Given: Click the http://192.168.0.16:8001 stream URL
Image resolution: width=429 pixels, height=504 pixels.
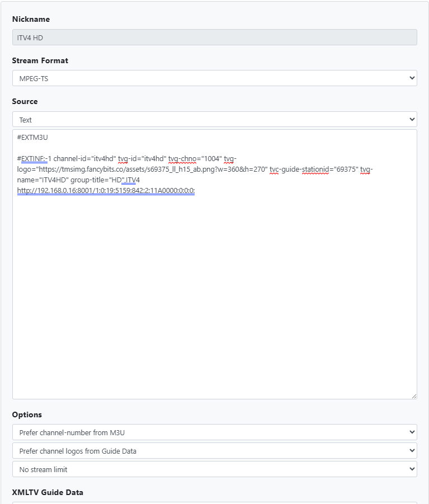Looking at the screenshot, I should (x=106, y=191).
